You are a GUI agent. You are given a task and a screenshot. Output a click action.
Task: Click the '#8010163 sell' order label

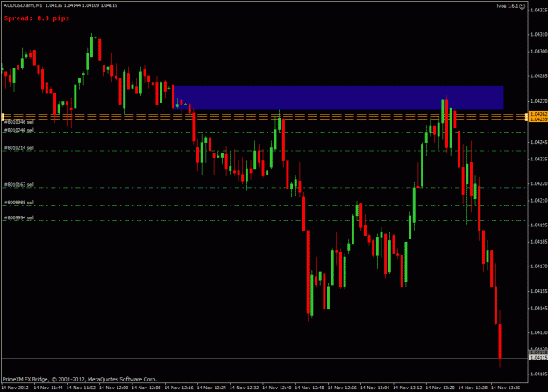(19, 185)
